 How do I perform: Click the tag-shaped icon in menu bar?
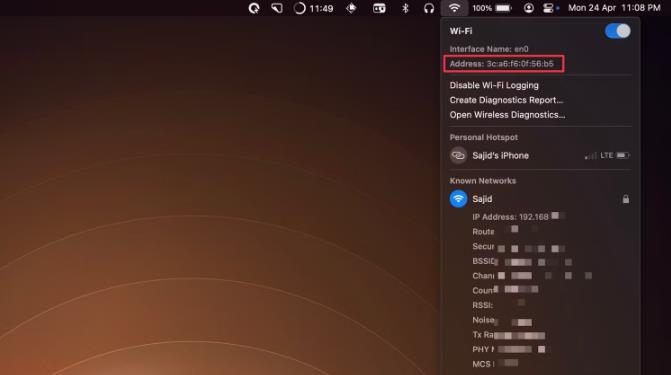277,8
